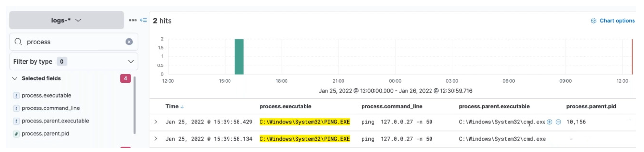Open index pattern options menu (three squares icon)

(x=133, y=20)
